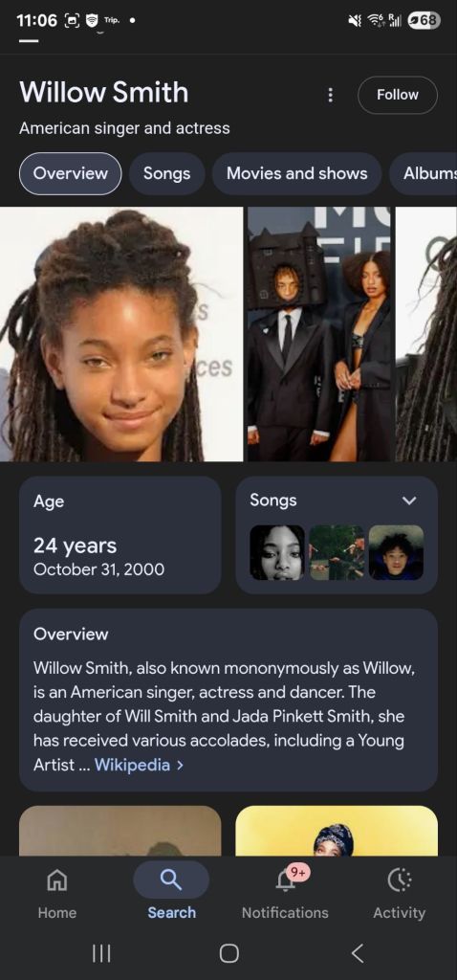Expand the Songs card chevron
This screenshot has width=457, height=980.
click(x=409, y=501)
